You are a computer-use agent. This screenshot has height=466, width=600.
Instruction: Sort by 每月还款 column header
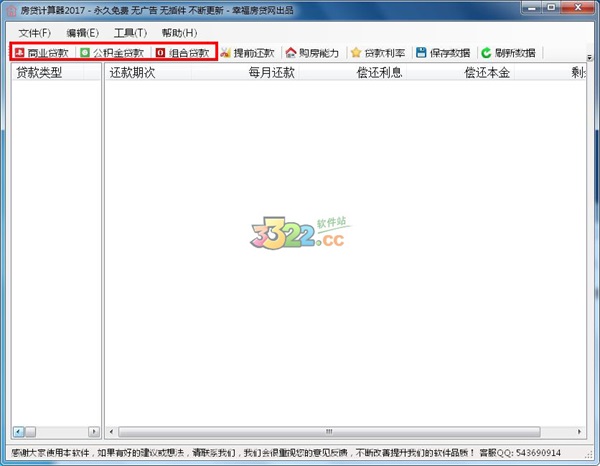(x=245, y=72)
